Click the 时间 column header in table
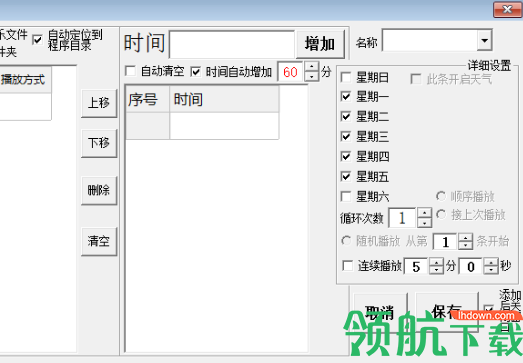This screenshot has height=363, width=523. [224, 99]
